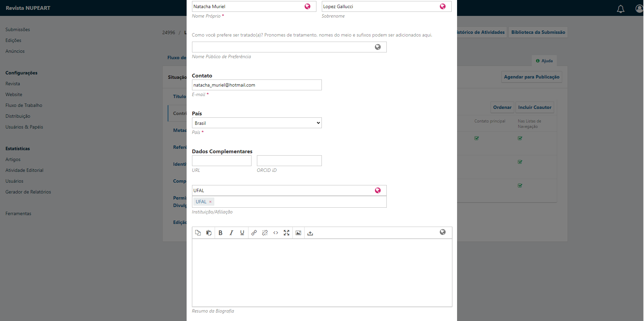Insert a link using the editor toolbar
Screen dimensions: 644x321
[254, 233]
